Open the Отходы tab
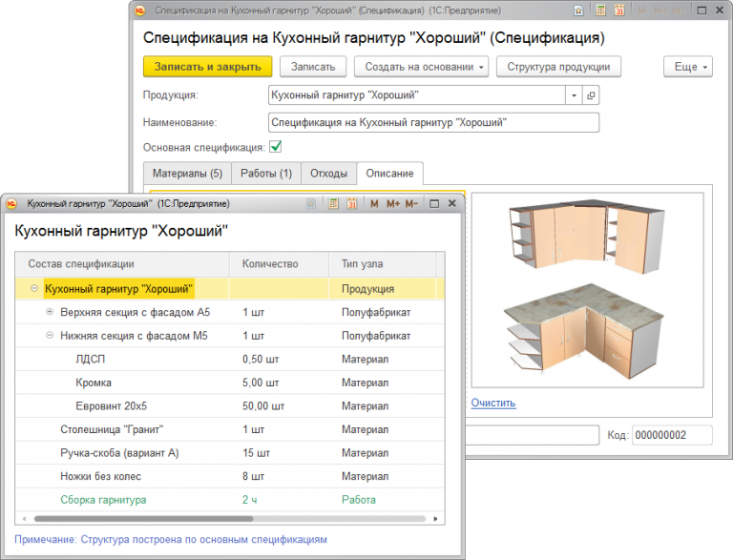 tap(329, 174)
